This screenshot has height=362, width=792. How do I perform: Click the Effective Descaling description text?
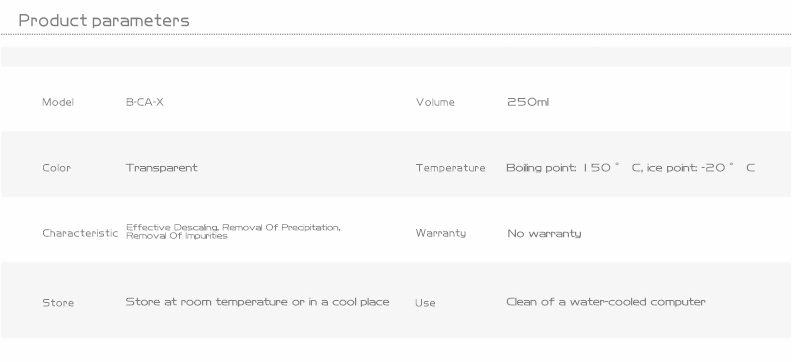coord(233,227)
